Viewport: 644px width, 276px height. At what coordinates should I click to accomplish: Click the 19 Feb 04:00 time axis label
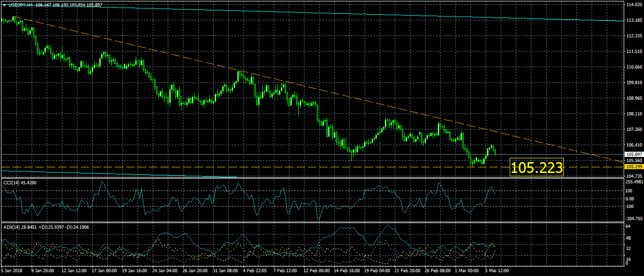pyautogui.click(x=378, y=271)
